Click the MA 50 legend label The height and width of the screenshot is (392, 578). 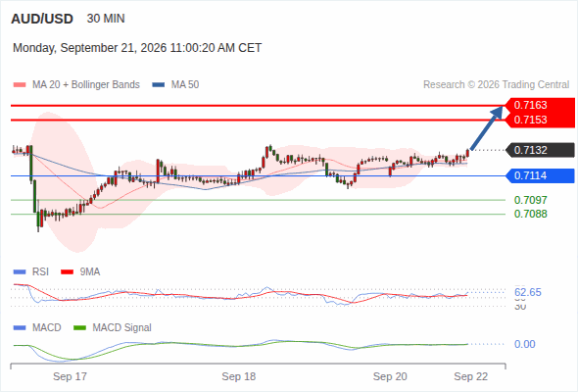tap(185, 85)
